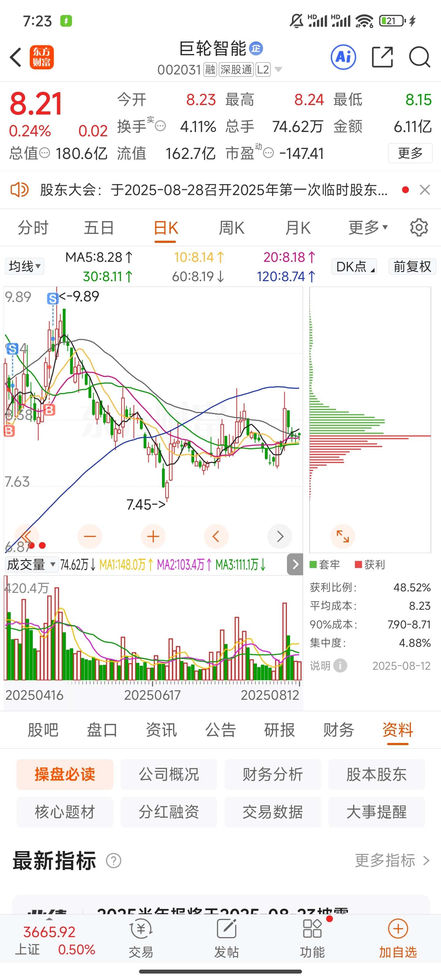Open 交易 in bottom bar
The height and width of the screenshot is (980, 441).
(x=141, y=939)
